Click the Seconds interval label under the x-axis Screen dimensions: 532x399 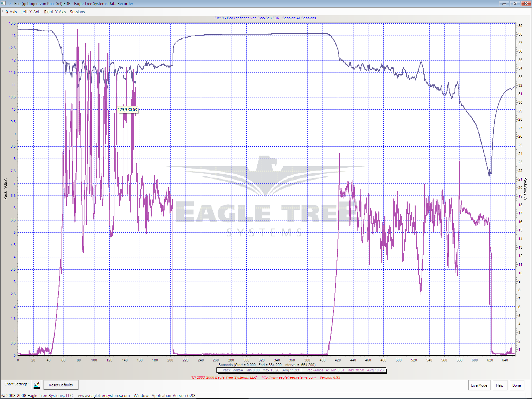(x=267, y=365)
